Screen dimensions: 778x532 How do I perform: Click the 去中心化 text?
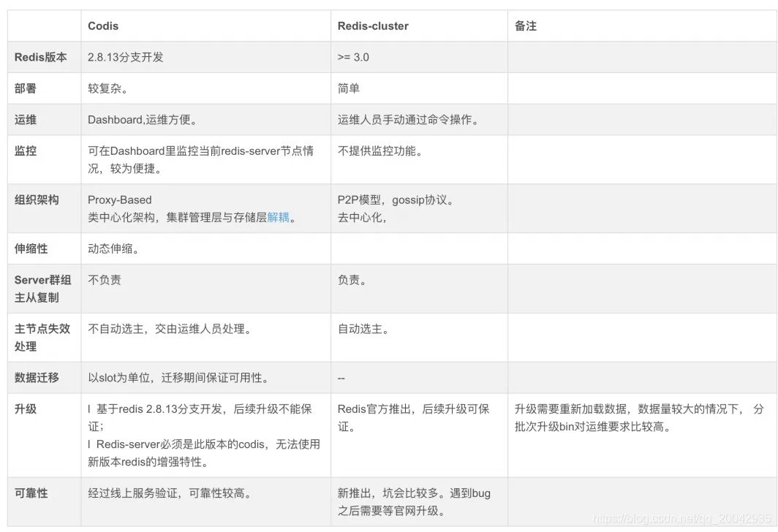pos(362,218)
